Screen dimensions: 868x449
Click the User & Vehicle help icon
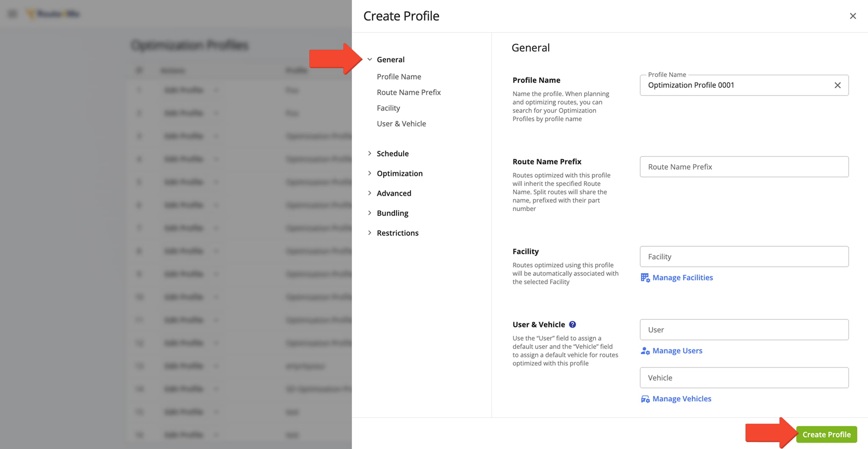coord(572,324)
